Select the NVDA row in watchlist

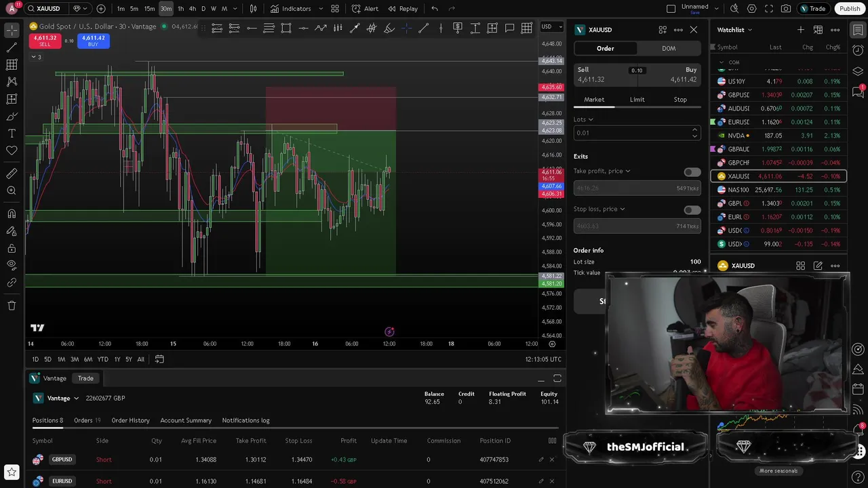point(778,136)
